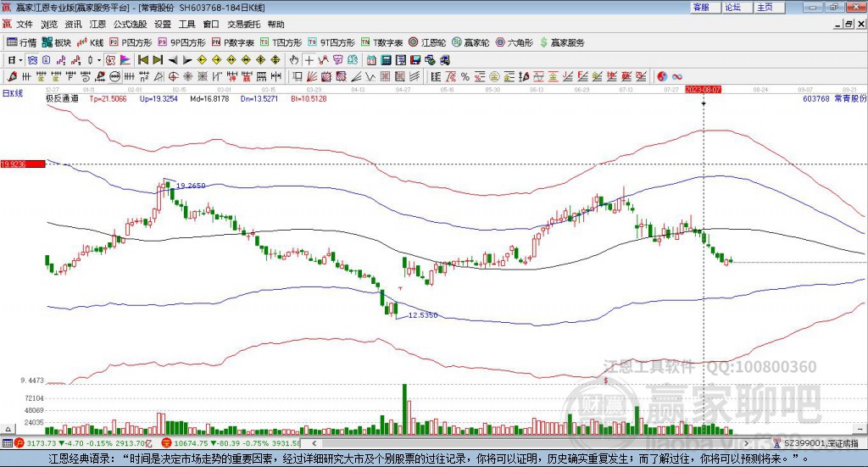Open the 文件 menu
Image resolution: width=868 pixels, height=467 pixels.
tap(25, 25)
